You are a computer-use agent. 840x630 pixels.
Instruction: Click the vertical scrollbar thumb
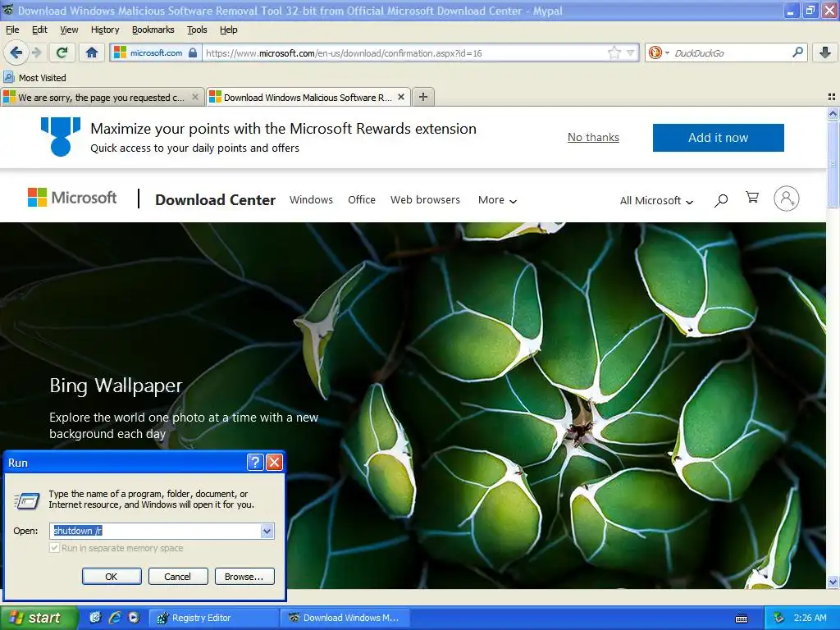click(x=833, y=164)
